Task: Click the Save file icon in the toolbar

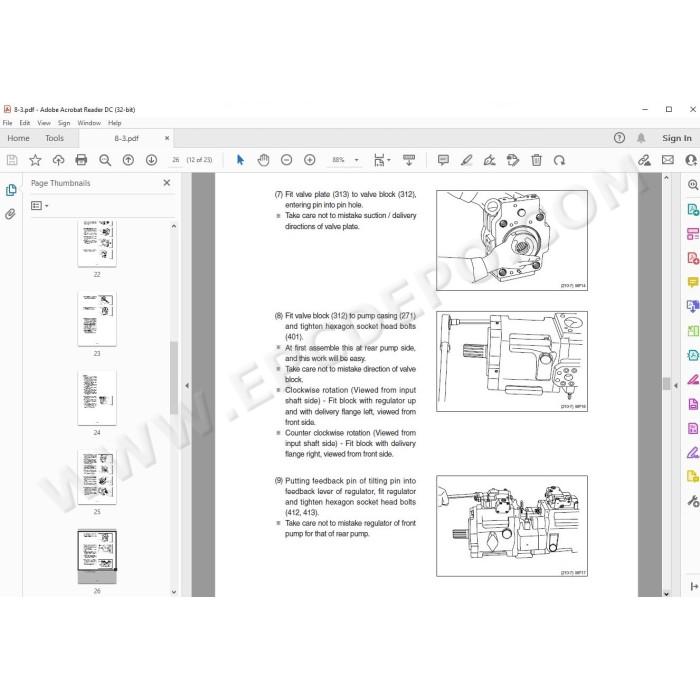Action: pos(12,160)
